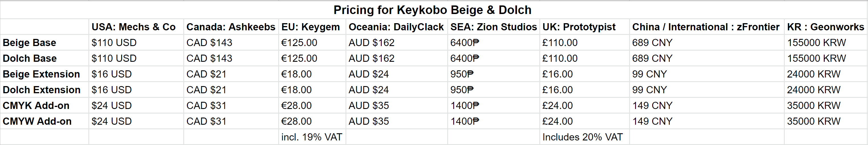Select the 'Includes 20% VAT' note cell
Viewport: 868px width, 145px height.
pyautogui.click(x=582, y=137)
